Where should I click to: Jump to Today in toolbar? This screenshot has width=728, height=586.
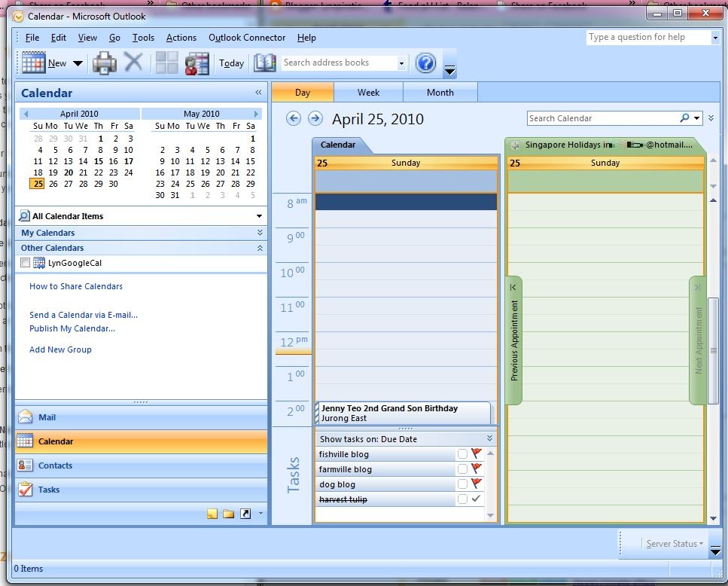point(231,63)
